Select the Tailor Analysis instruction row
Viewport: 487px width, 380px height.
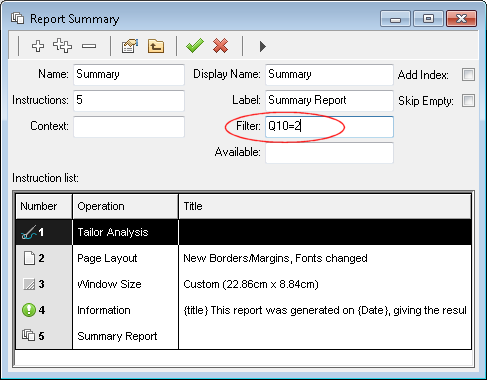tap(243, 232)
